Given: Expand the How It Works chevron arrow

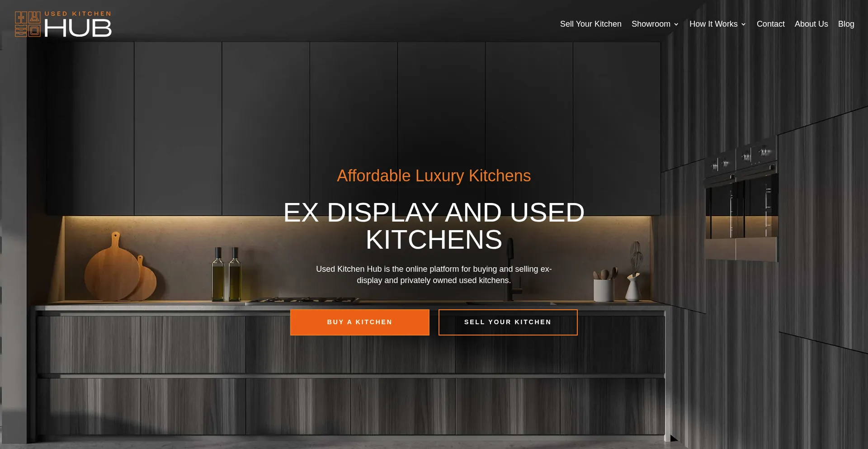Looking at the screenshot, I should [743, 24].
